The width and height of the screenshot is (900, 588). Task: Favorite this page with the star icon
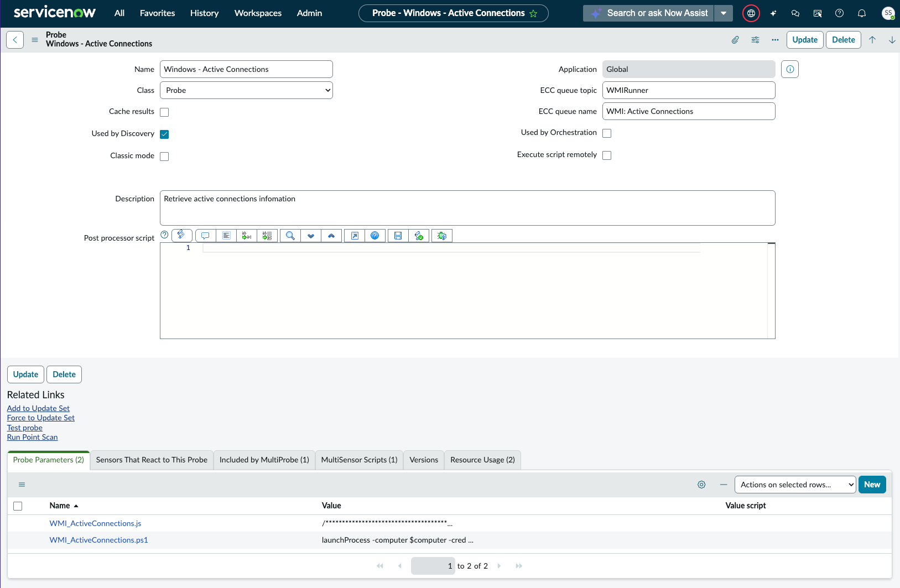point(533,13)
